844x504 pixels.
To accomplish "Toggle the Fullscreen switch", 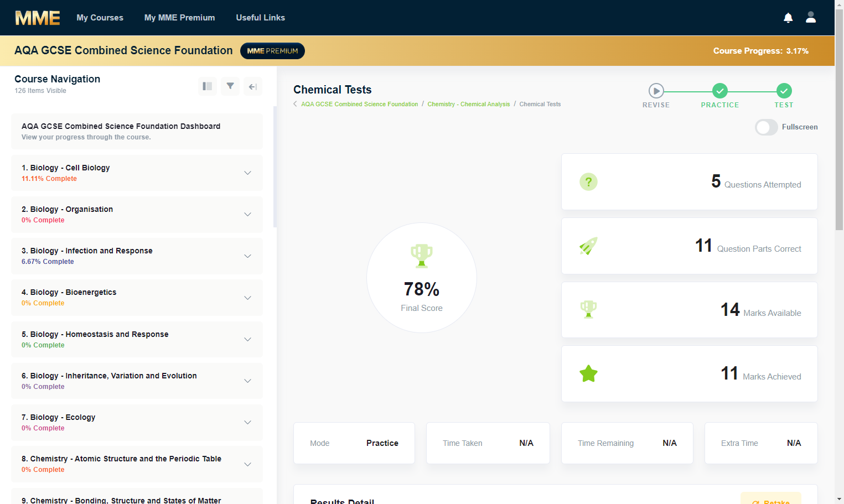I will point(767,127).
